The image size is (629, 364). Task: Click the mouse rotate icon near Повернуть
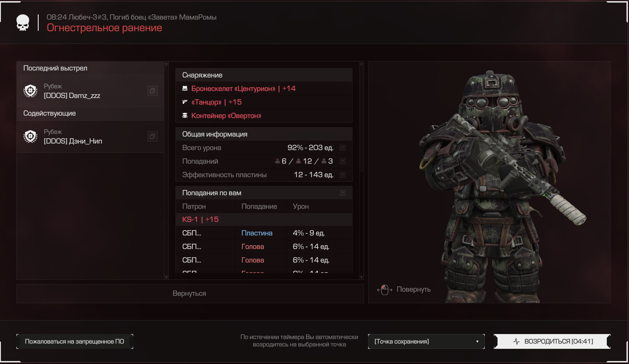point(385,290)
